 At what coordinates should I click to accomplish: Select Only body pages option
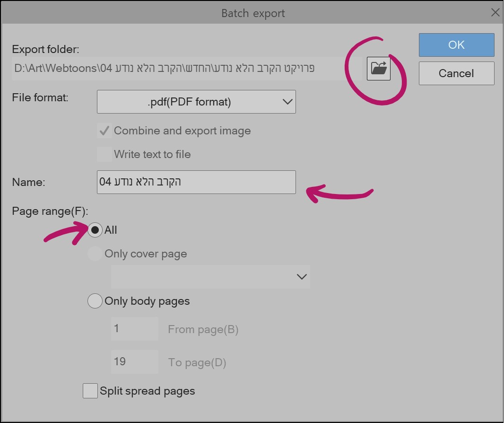(95, 301)
